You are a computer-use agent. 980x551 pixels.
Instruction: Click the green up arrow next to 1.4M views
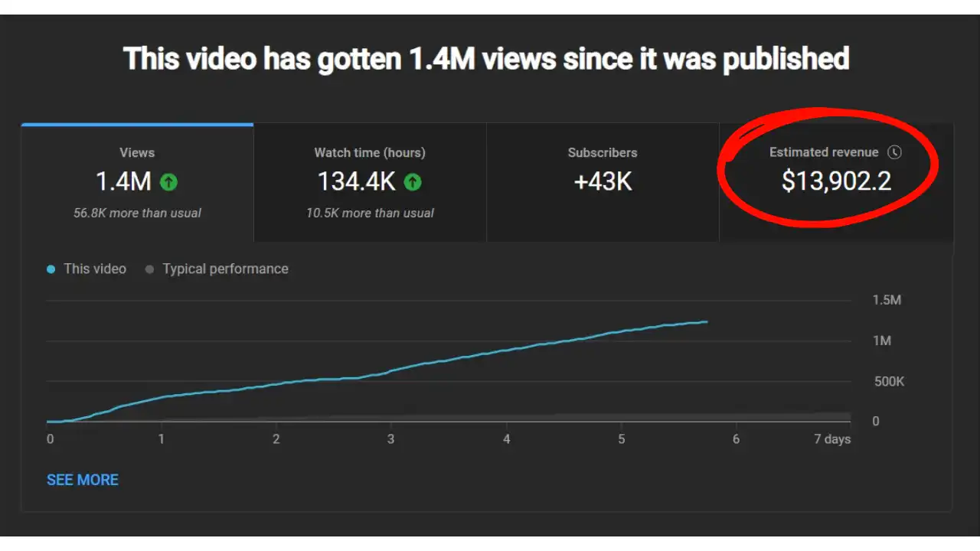pos(169,182)
